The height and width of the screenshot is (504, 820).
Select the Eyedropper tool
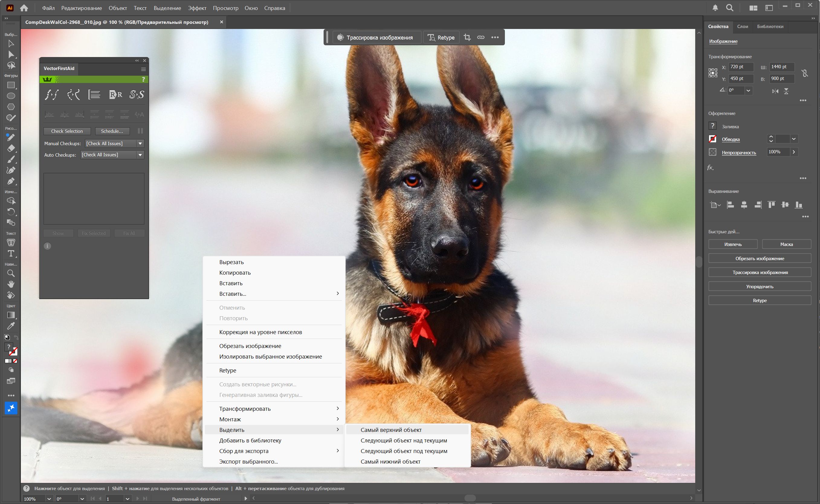[11, 326]
